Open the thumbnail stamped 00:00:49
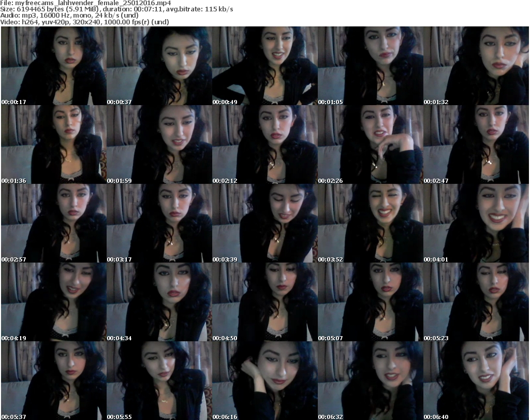The height and width of the screenshot is (420, 530). [264, 66]
